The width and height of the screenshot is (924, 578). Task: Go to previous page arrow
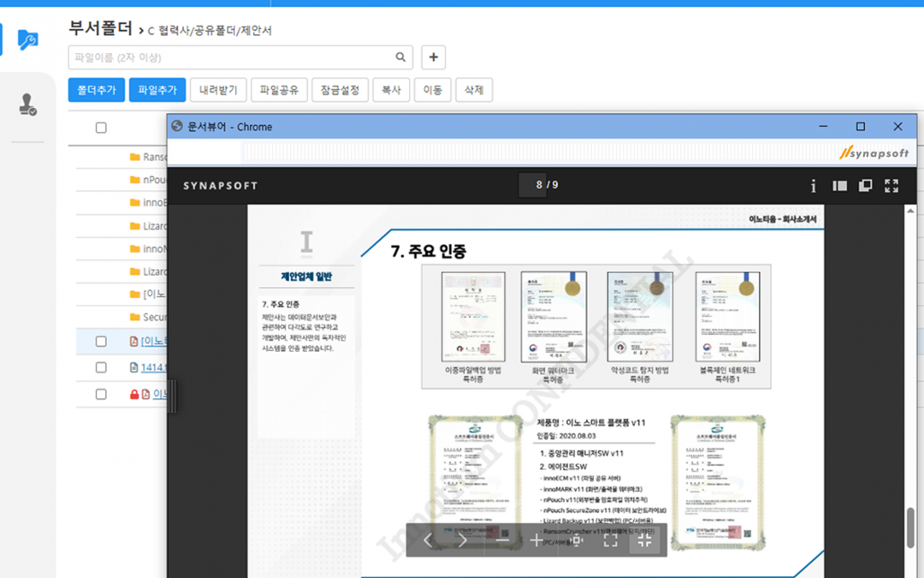(x=429, y=539)
